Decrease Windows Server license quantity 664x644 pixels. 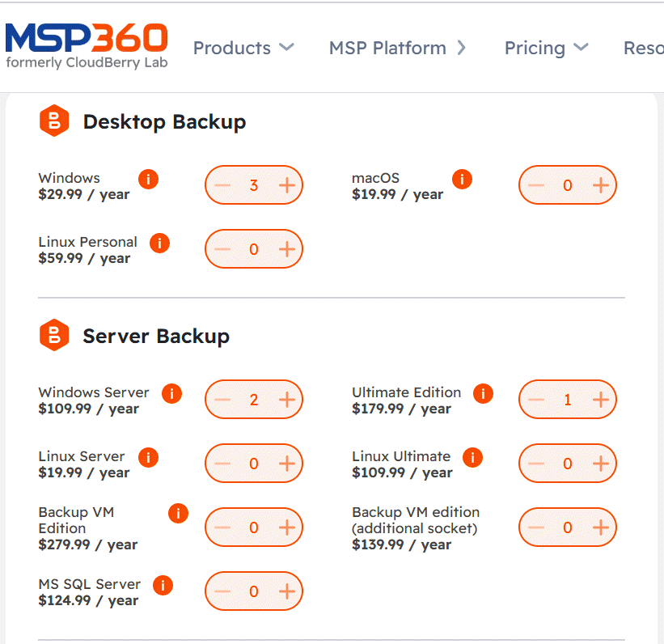tap(222, 400)
